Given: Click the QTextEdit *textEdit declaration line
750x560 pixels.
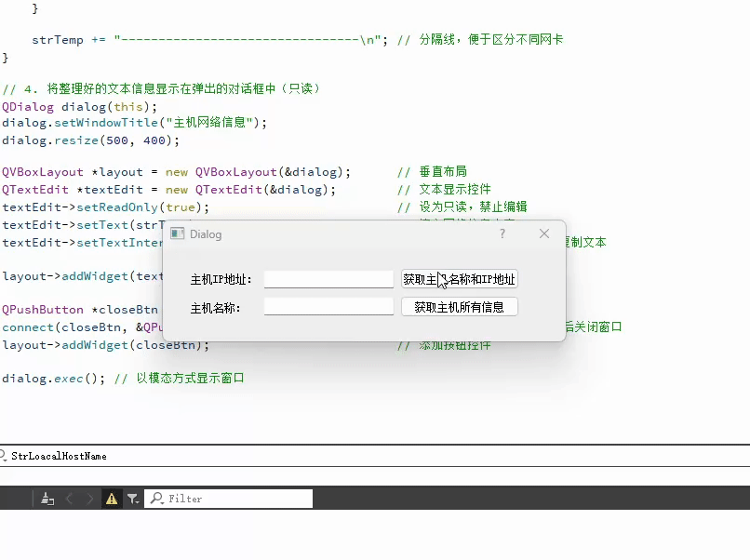Looking at the screenshot, I should tap(168, 190).
